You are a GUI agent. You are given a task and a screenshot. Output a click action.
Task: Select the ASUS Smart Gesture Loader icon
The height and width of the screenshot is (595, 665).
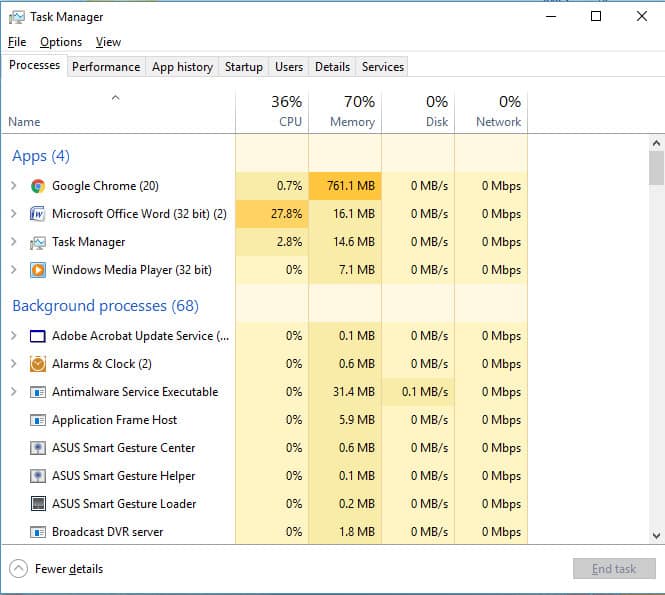(38, 504)
